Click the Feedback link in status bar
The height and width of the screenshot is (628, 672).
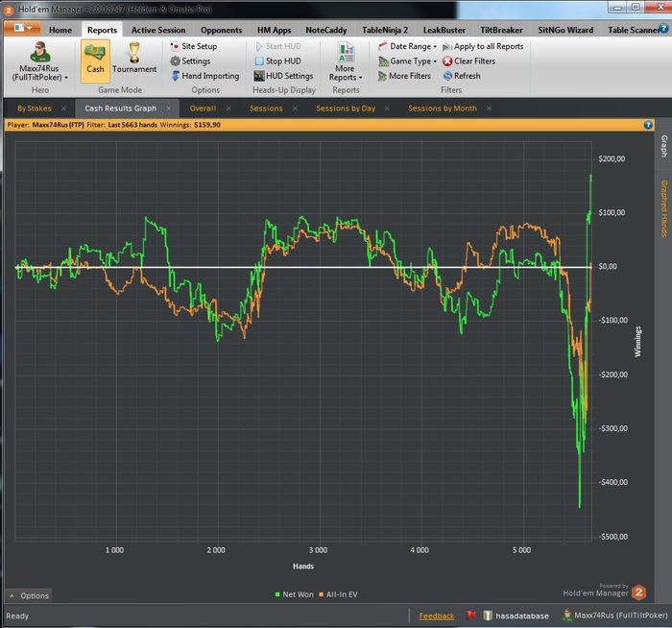(x=436, y=616)
